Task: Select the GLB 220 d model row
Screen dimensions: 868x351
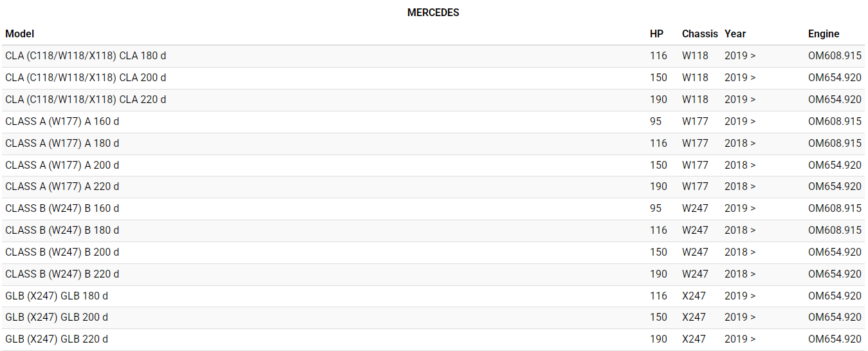Action: coord(57,339)
